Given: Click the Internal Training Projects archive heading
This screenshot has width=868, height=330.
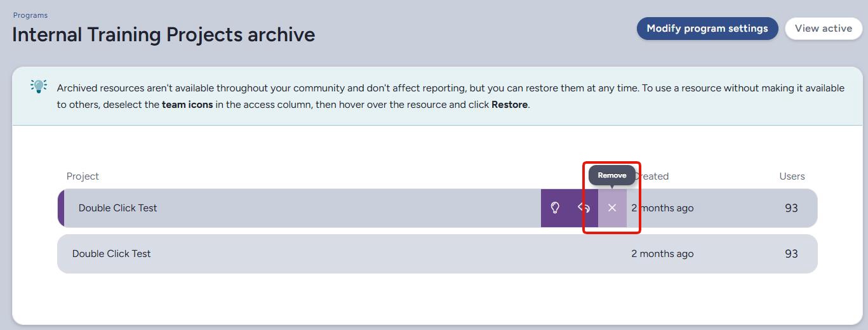Looking at the screenshot, I should pos(164,34).
